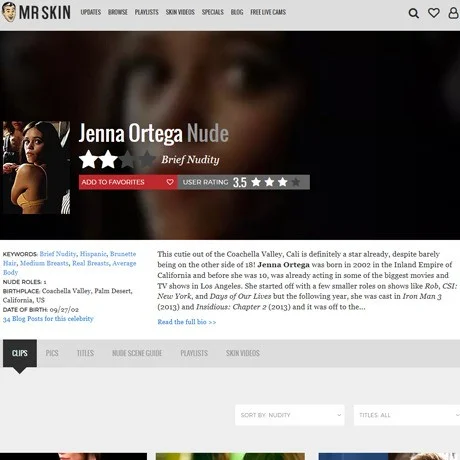The image size is (460, 460).
Task: Click the Mr Skin logo
Action: [x=36, y=12]
